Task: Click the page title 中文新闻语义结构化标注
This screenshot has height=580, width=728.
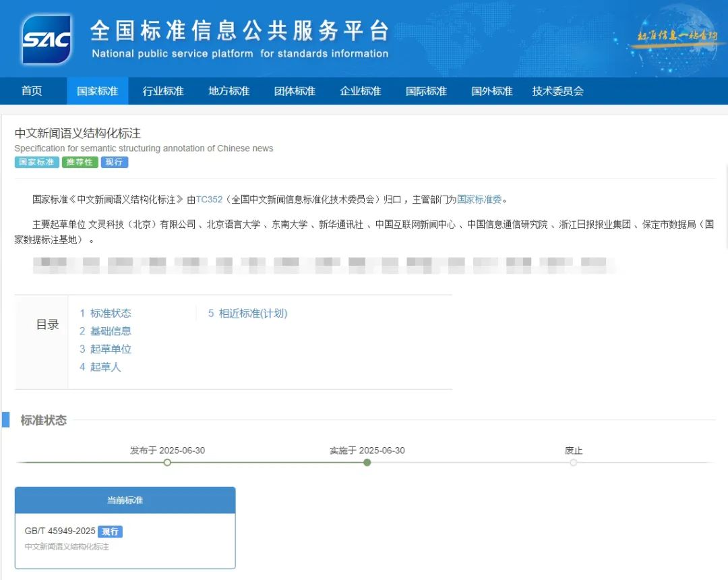Action: pos(78,134)
